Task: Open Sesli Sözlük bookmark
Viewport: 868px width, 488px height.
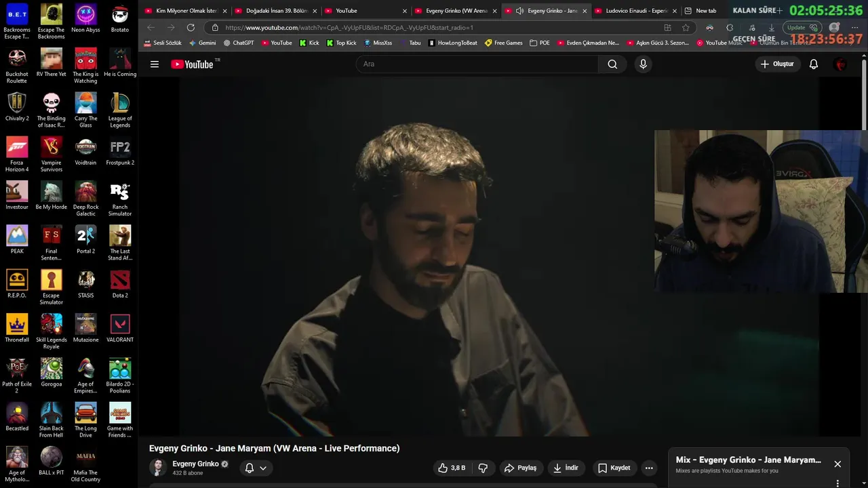Action: 163,43
